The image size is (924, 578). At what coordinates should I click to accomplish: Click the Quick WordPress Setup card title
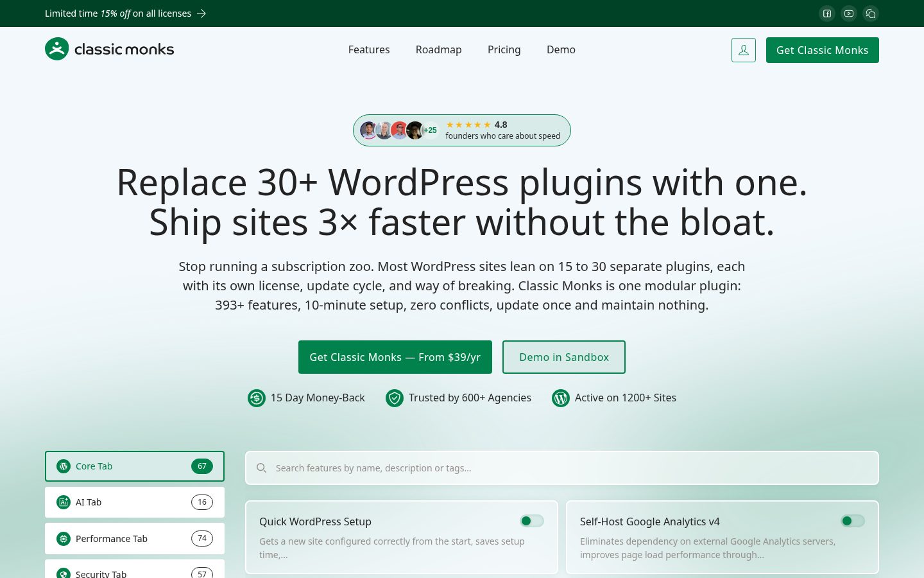coord(315,521)
